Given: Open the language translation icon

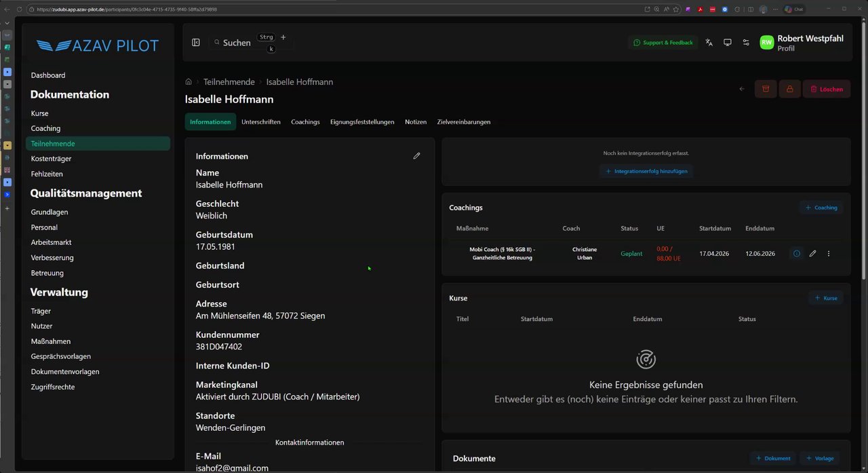Looking at the screenshot, I should 709,42.
